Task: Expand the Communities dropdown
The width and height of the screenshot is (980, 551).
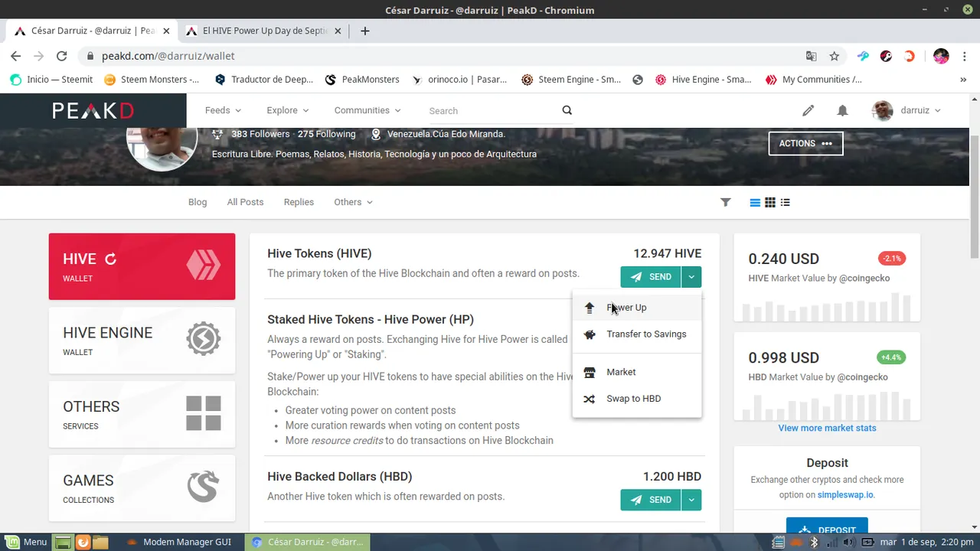Action: (x=367, y=110)
